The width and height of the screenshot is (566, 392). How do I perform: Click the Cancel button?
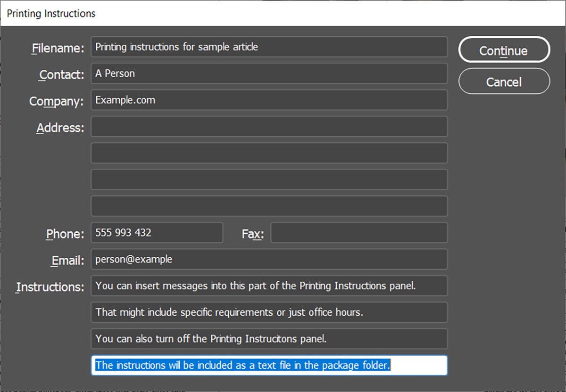[x=504, y=82]
